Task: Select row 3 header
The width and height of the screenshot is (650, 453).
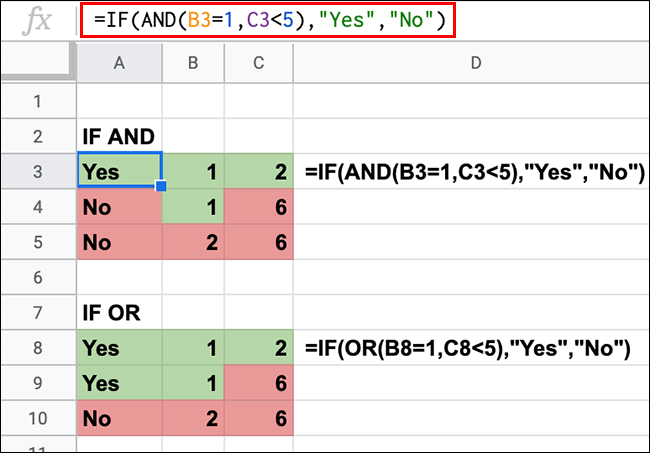Action: 38,172
